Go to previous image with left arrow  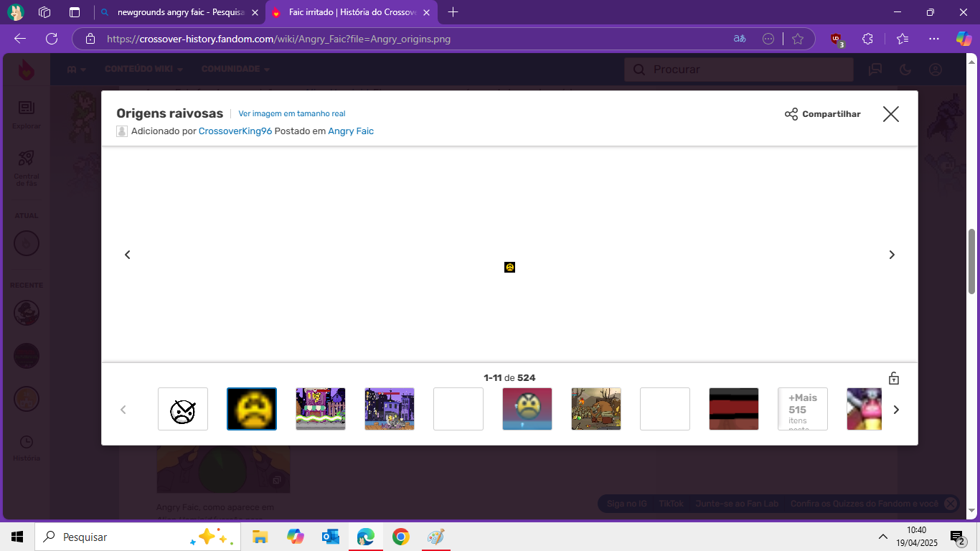[x=128, y=255]
